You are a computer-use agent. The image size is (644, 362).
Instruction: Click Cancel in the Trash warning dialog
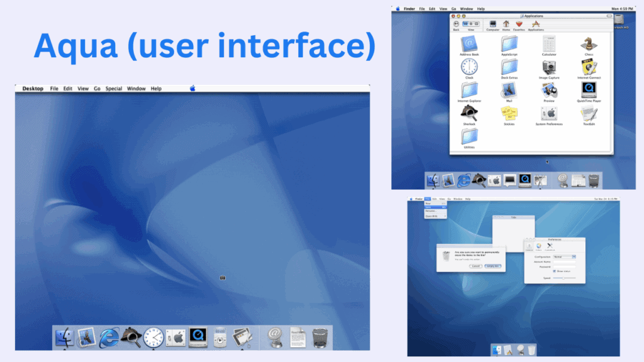coord(475,266)
